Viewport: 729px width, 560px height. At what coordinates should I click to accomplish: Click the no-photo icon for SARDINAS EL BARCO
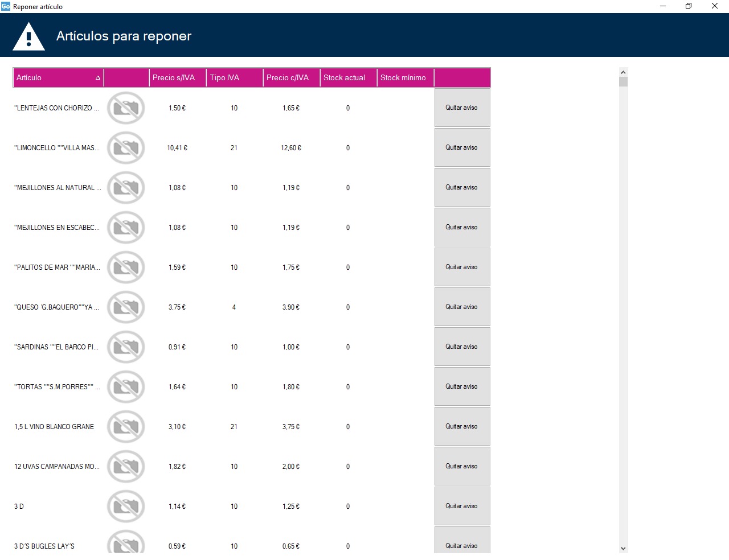[x=126, y=347]
